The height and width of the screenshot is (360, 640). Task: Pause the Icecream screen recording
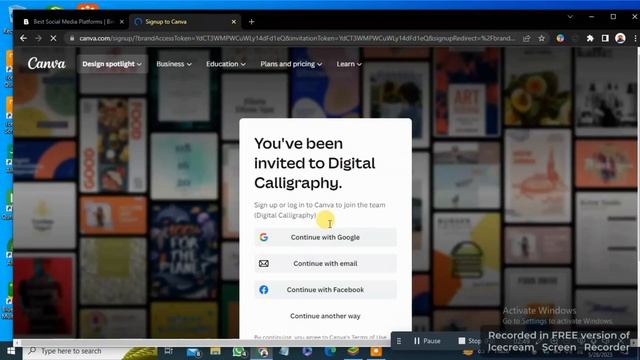pyautogui.click(x=427, y=341)
